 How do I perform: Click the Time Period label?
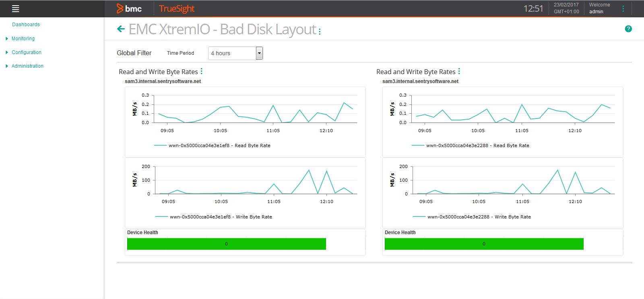(180, 53)
